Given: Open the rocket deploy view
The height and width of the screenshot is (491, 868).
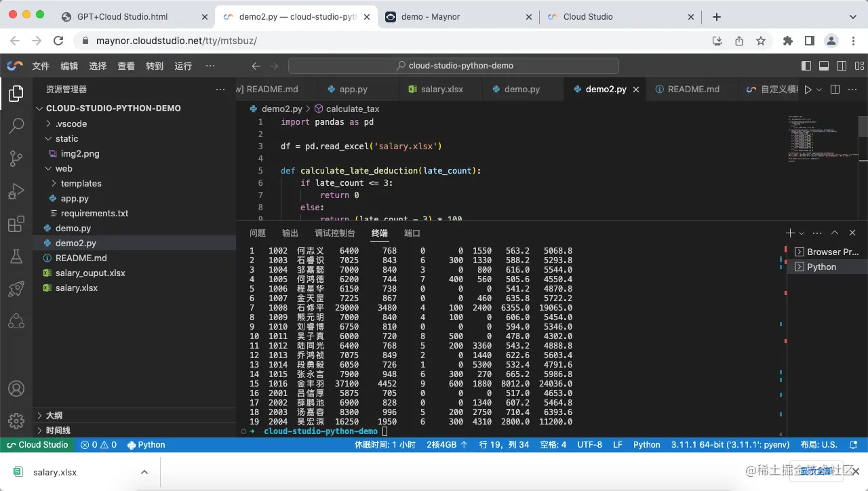Looking at the screenshot, I should tap(16, 289).
